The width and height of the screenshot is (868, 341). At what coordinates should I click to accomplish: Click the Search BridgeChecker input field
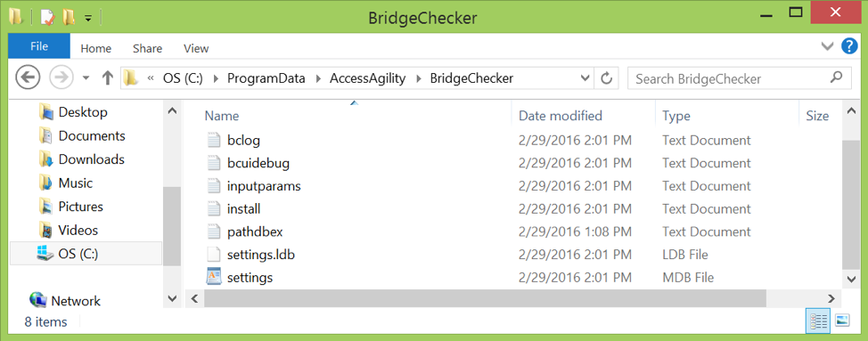(x=739, y=78)
